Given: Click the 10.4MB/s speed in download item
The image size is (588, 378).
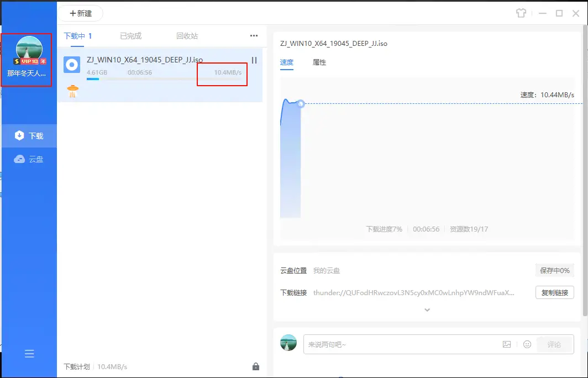Looking at the screenshot, I should (x=228, y=72).
